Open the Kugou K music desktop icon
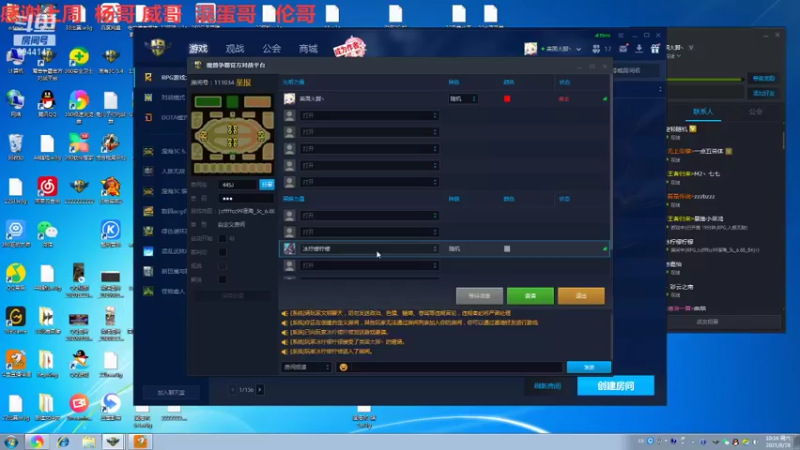 pyautogui.click(x=110, y=230)
